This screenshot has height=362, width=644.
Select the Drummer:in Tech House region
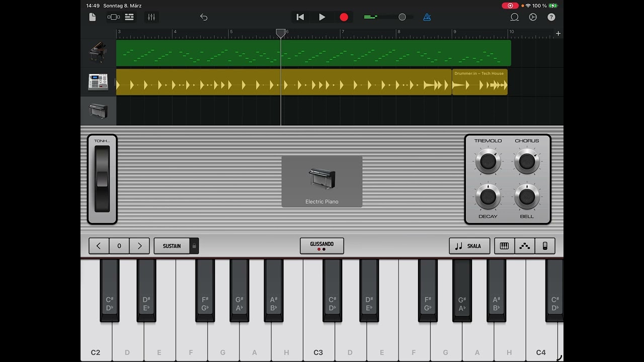click(x=479, y=82)
